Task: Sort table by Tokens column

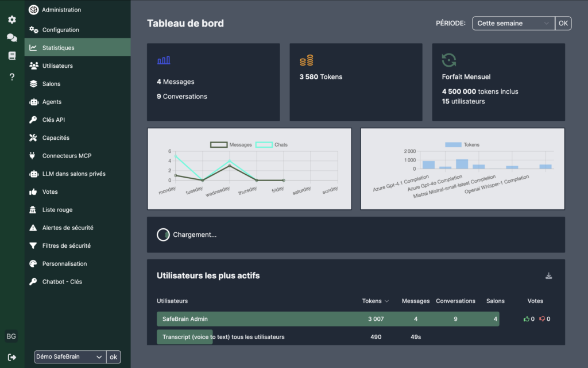Action: [x=375, y=301]
